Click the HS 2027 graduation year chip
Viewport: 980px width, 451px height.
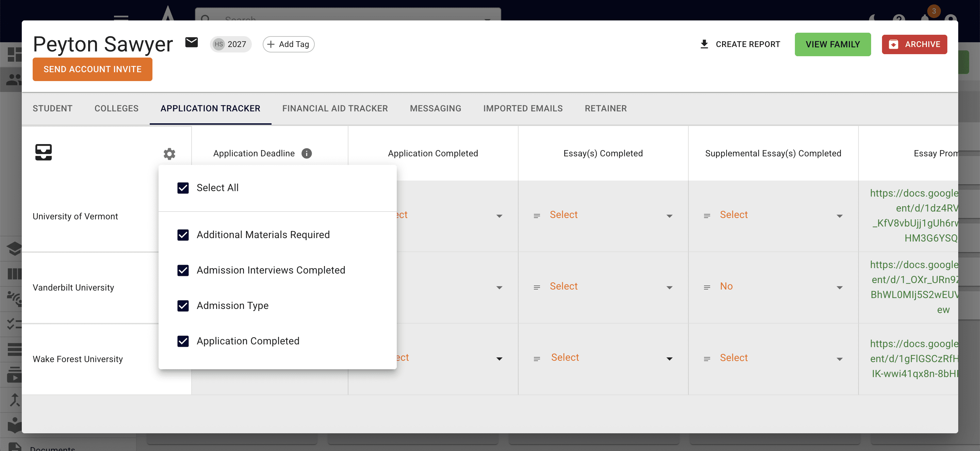pyautogui.click(x=231, y=44)
